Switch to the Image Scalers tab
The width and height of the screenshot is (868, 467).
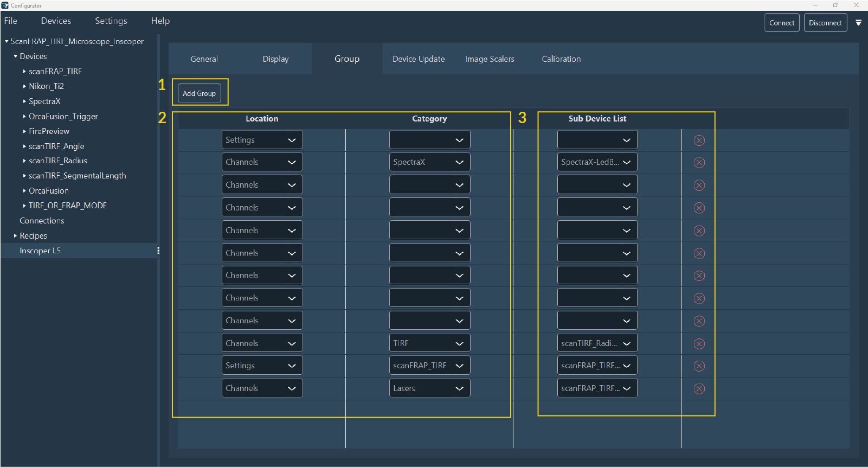pyautogui.click(x=490, y=59)
